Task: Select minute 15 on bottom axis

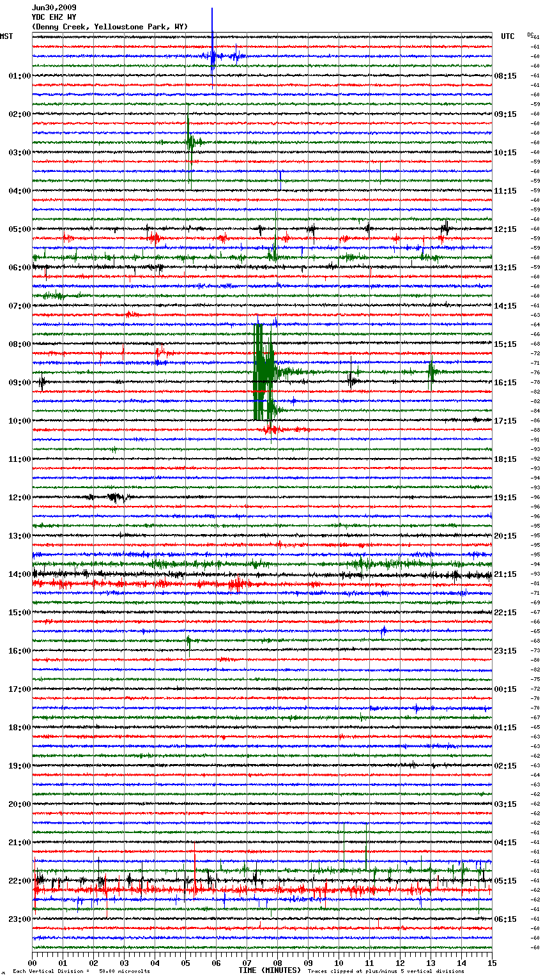Action: tap(492, 963)
